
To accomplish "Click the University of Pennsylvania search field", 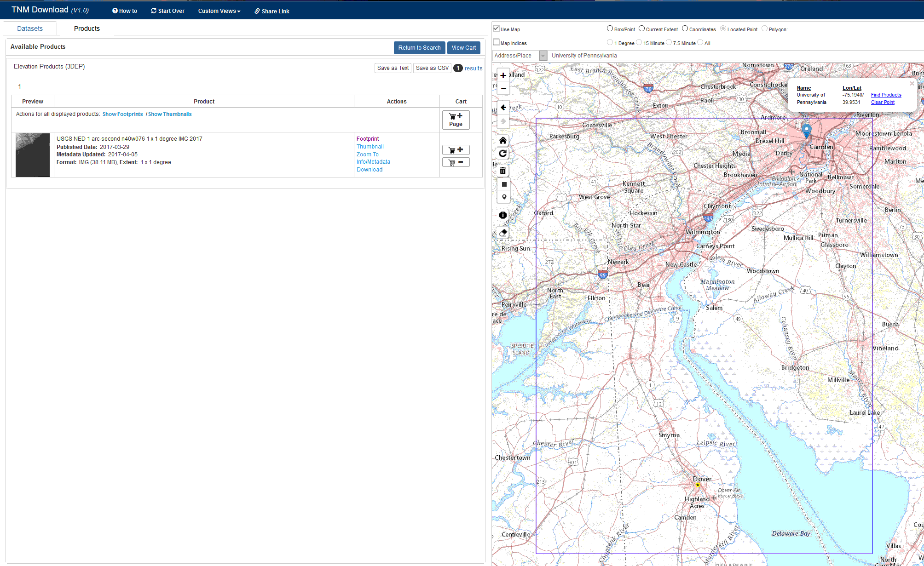I will [x=690, y=56].
